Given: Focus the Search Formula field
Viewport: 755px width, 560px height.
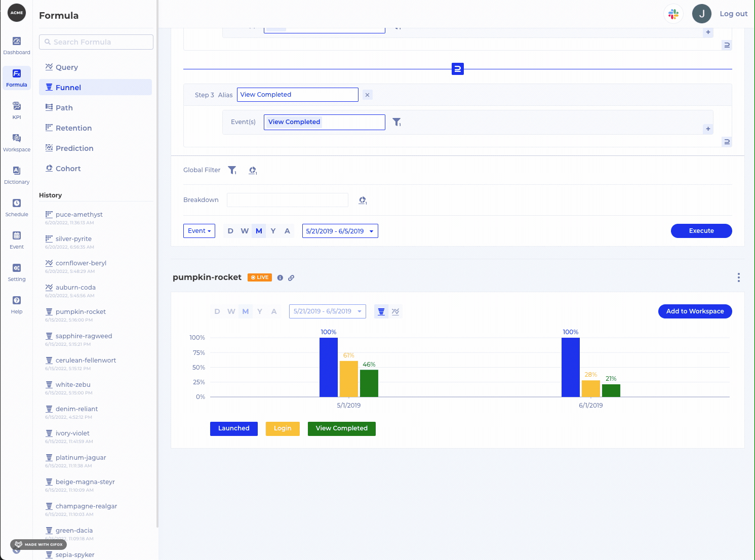Looking at the screenshot, I should tap(96, 42).
